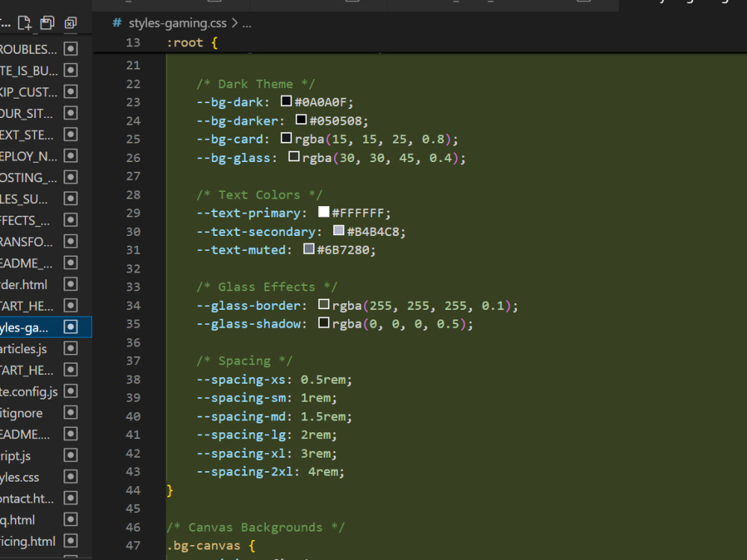The width and height of the screenshot is (747, 560).
Task: Open styles-gaming.css from the breadcrumb
Action: pos(177,23)
